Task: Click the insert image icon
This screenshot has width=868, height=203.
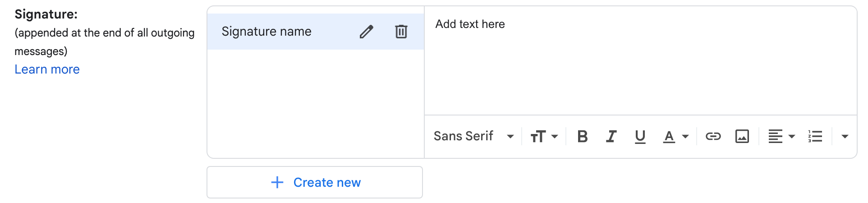Action: point(742,136)
